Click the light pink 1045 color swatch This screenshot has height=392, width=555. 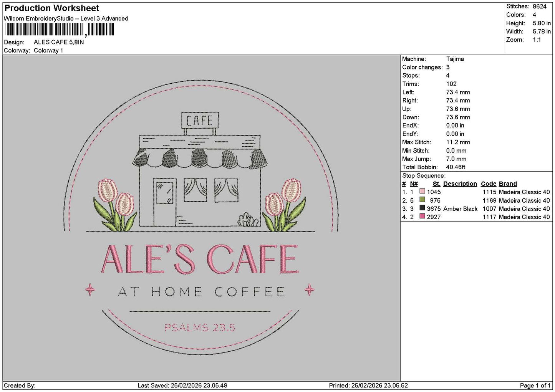click(x=422, y=191)
